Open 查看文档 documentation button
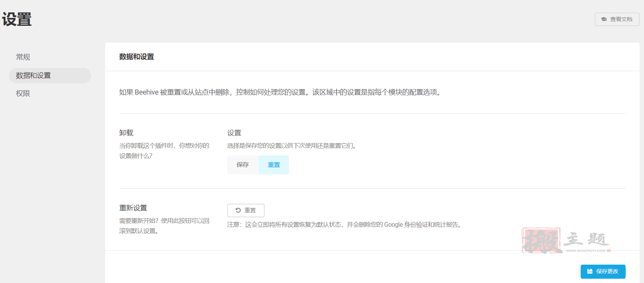Viewport: 644px width, 283px height. click(x=617, y=19)
